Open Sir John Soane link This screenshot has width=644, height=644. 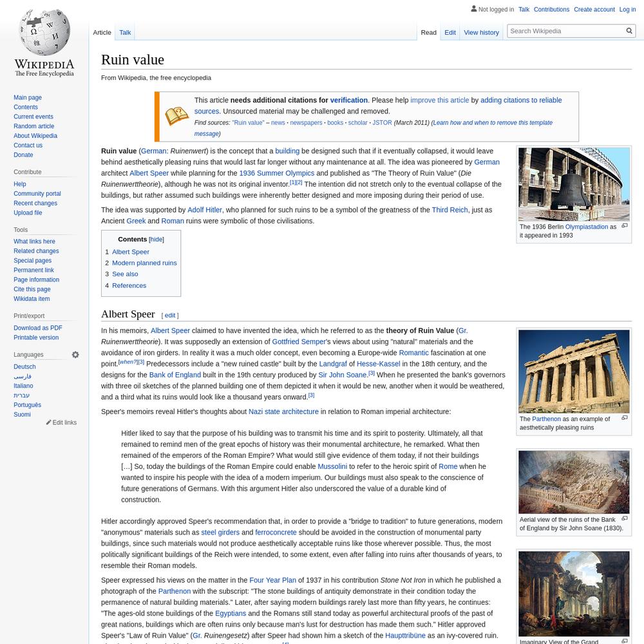[342, 375]
